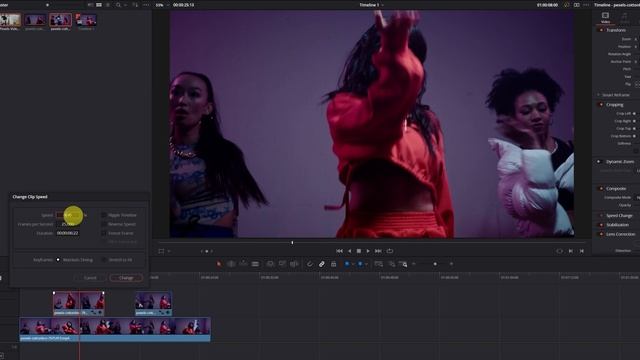Select the Blade Edit Mode tool

pos(255,264)
